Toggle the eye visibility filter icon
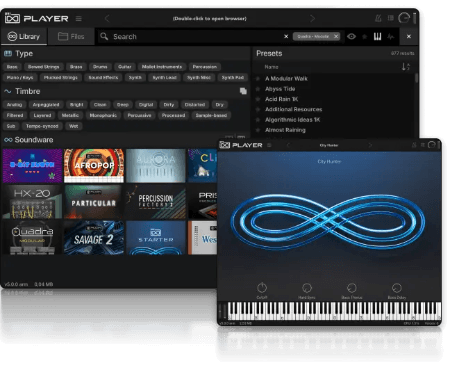Screen dimensions: 450x365 click(351, 36)
